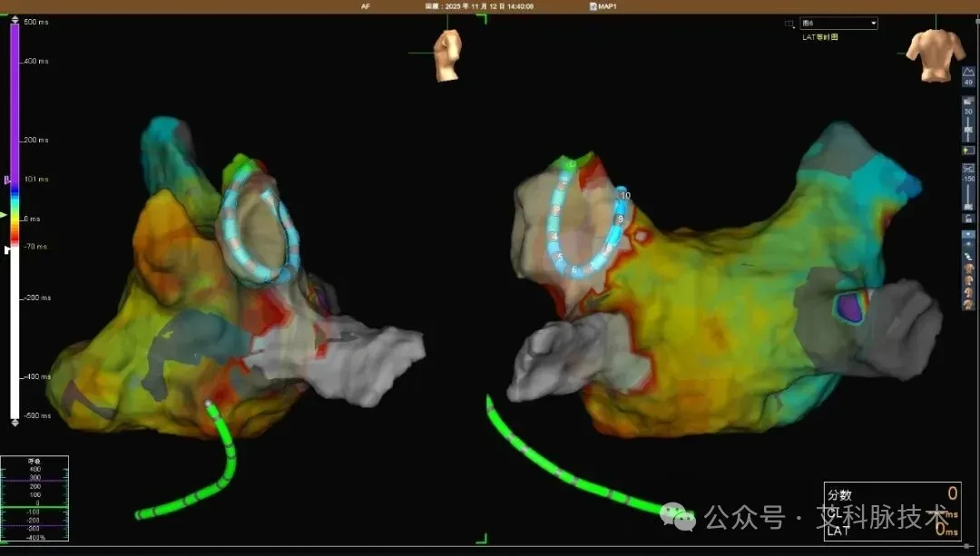Viewport: 980px width, 556px height.
Task: Move the -150 clipping depth slider handle
Action: (968, 206)
